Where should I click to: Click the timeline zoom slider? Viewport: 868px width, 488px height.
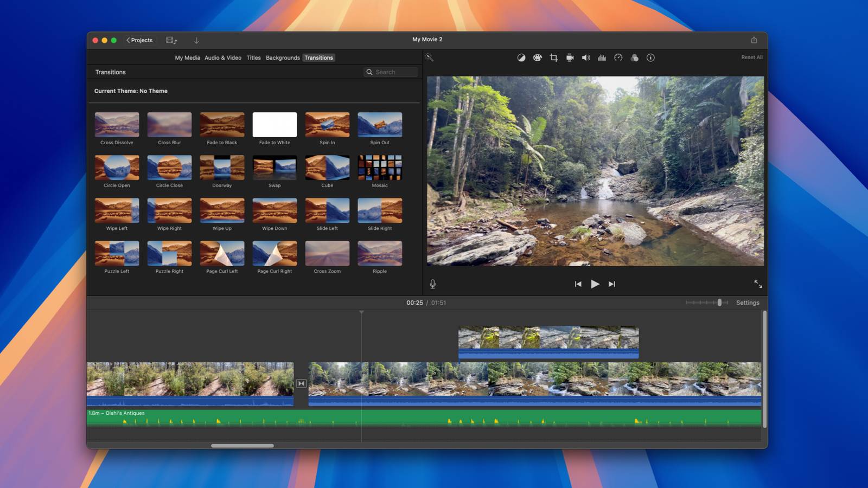tap(719, 303)
